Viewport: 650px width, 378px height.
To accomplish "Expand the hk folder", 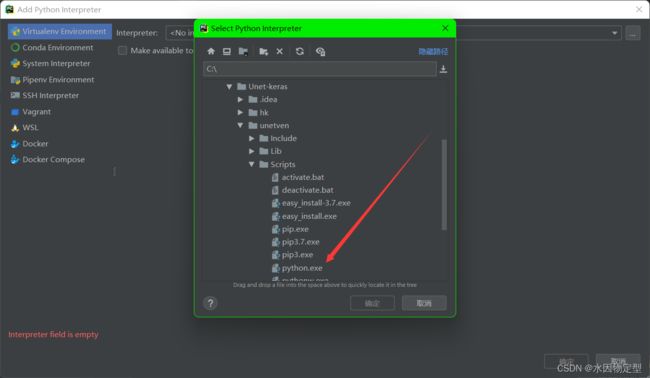I will [x=240, y=112].
